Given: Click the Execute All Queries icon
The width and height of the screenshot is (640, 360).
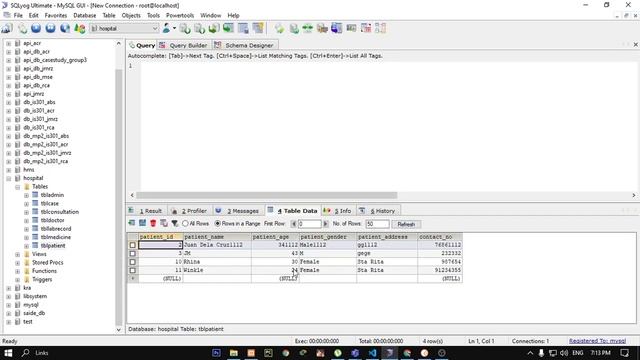Looking at the screenshot, I should [50, 28].
